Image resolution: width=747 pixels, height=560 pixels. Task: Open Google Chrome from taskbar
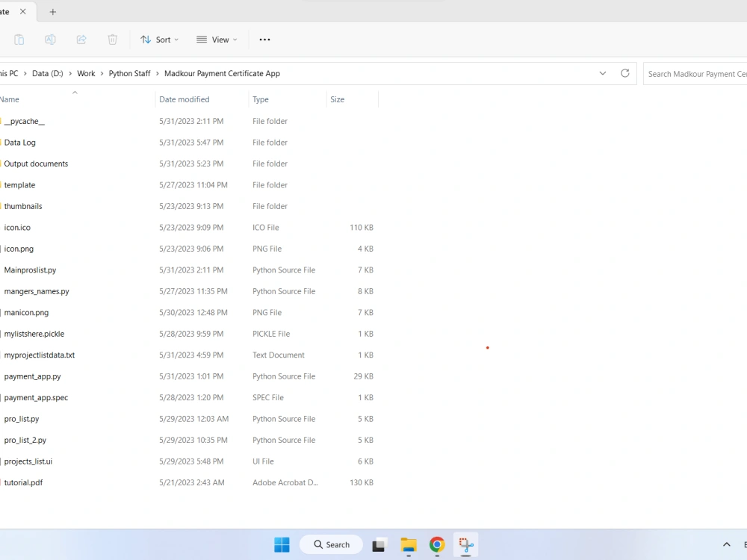[437, 545]
